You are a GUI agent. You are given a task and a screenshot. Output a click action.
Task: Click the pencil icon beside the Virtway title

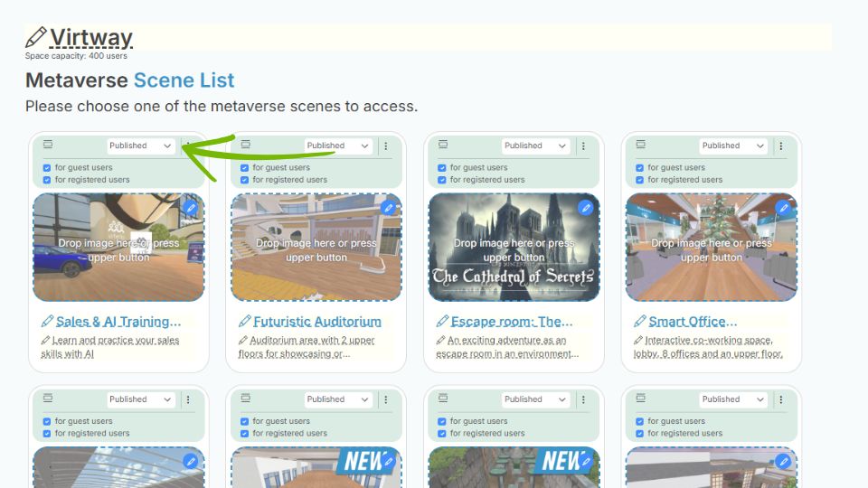click(35, 38)
